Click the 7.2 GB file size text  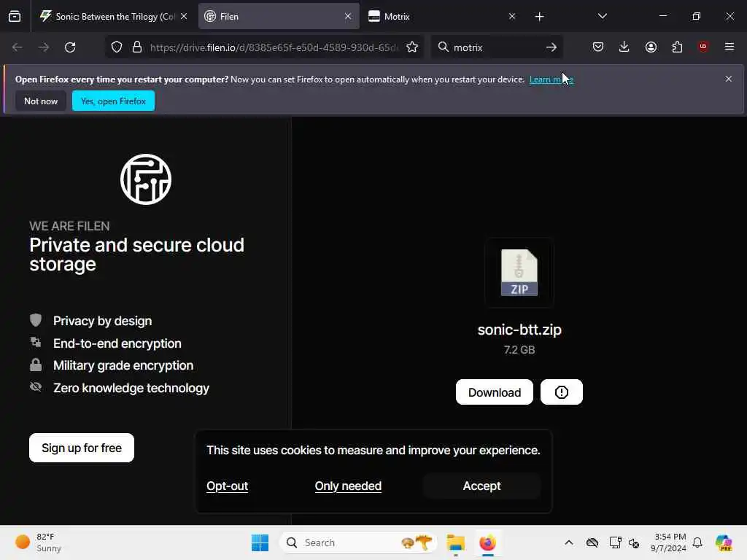pos(519,350)
